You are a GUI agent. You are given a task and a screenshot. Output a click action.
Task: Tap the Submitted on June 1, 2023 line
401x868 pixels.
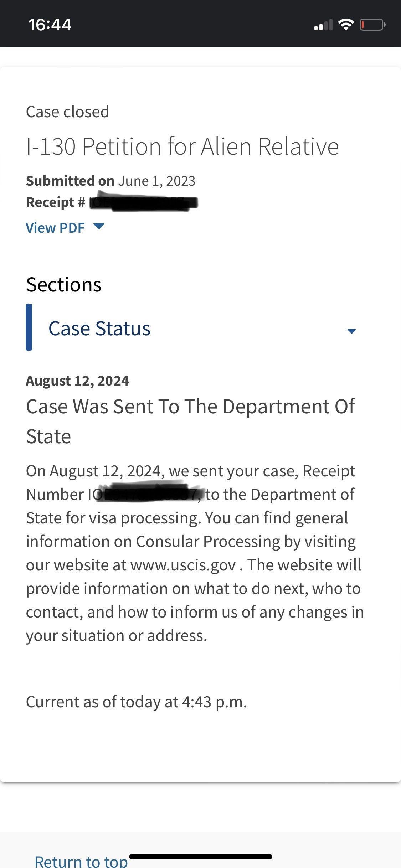(110, 181)
